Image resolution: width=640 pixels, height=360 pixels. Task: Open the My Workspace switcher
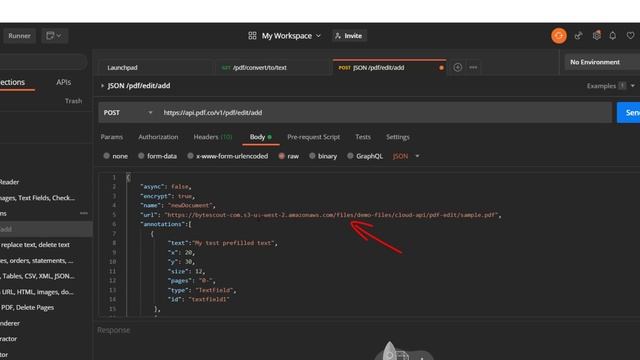pos(291,36)
